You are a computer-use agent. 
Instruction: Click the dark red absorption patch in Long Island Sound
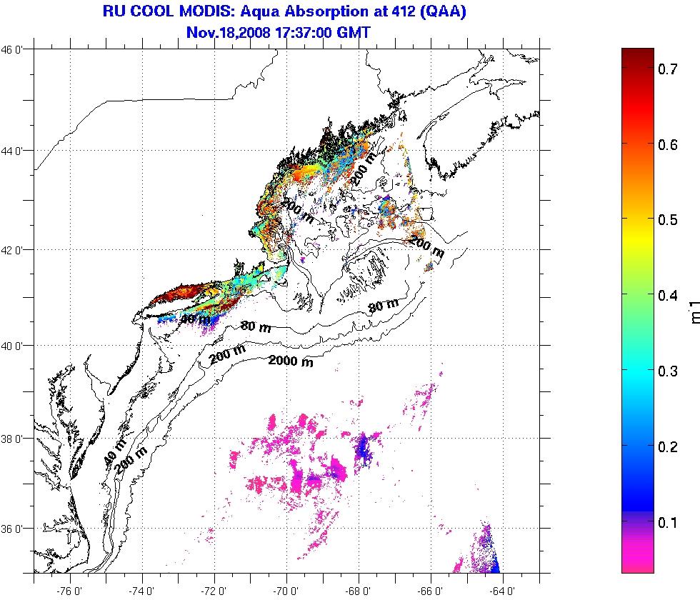[179, 294]
